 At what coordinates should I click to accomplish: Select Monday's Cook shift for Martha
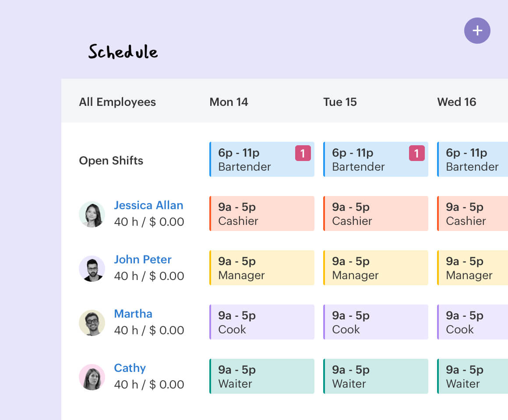pos(262,322)
